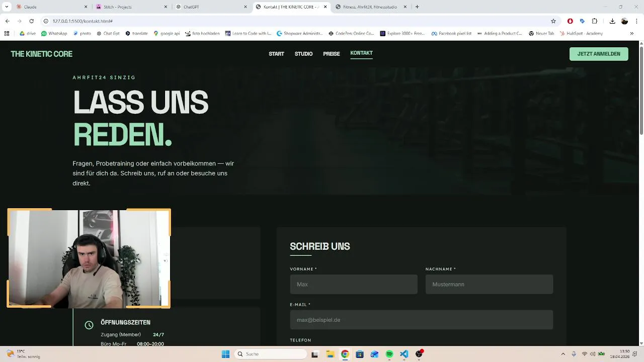This screenshot has width=644, height=362.
Task: Click the red Opera-style extension icon
Action: (x=570, y=21)
